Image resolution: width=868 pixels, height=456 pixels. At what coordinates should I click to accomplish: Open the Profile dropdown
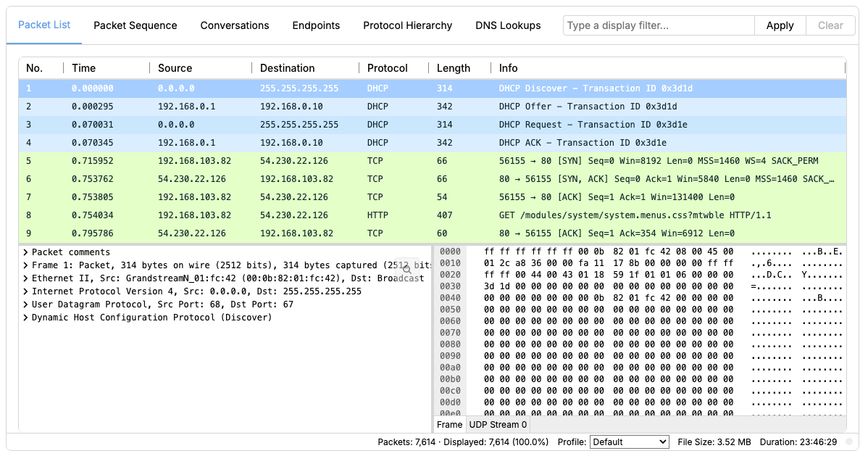tap(629, 442)
